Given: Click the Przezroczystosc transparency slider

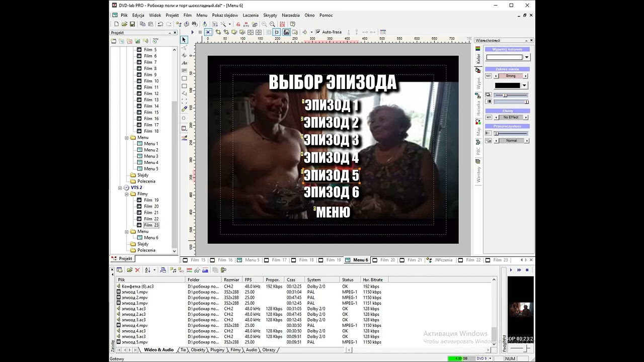Looking at the screenshot, I should pyautogui.click(x=511, y=133).
